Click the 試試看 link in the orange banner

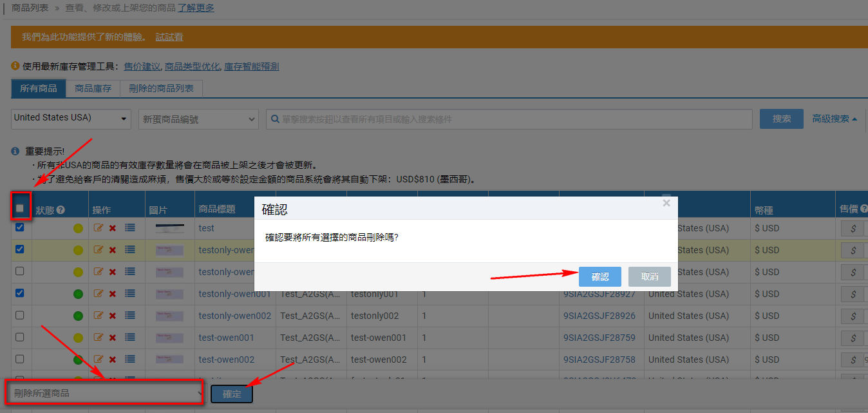pos(169,37)
